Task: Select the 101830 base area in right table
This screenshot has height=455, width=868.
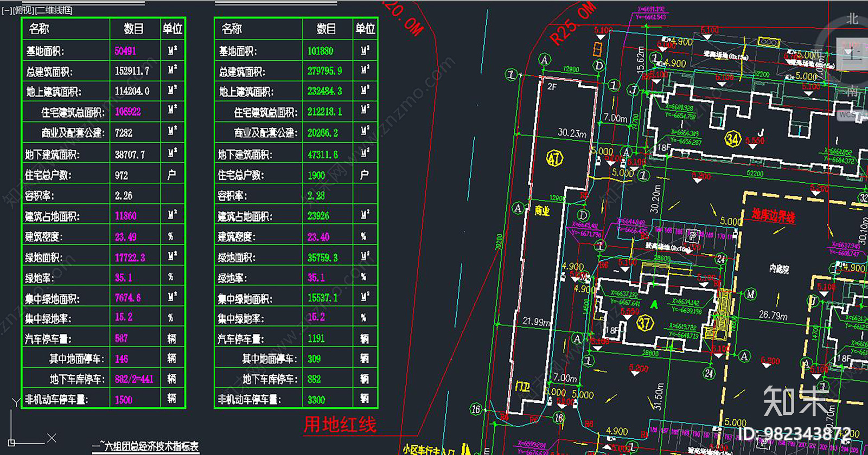Action: pyautogui.click(x=320, y=51)
